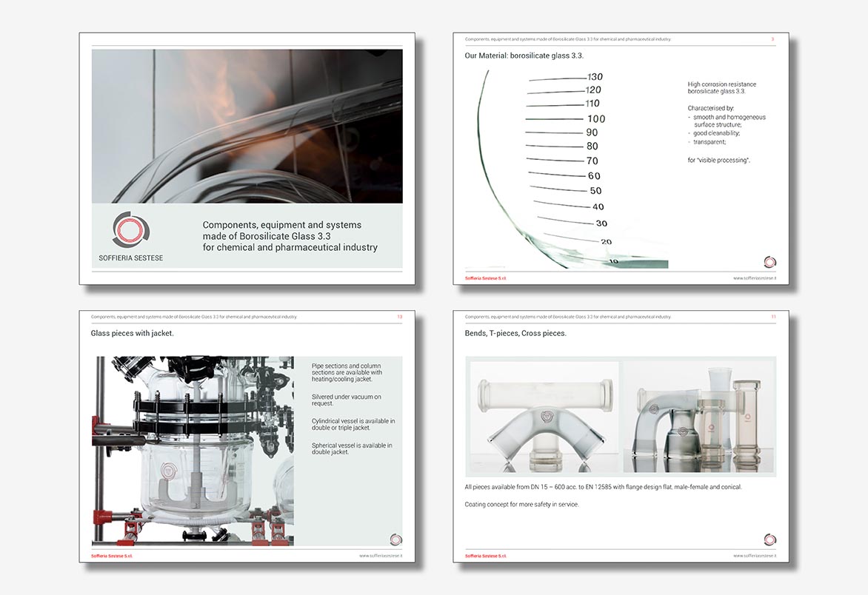Click the small logo on the glass jacket slide
868x595 pixels.
(x=395, y=539)
